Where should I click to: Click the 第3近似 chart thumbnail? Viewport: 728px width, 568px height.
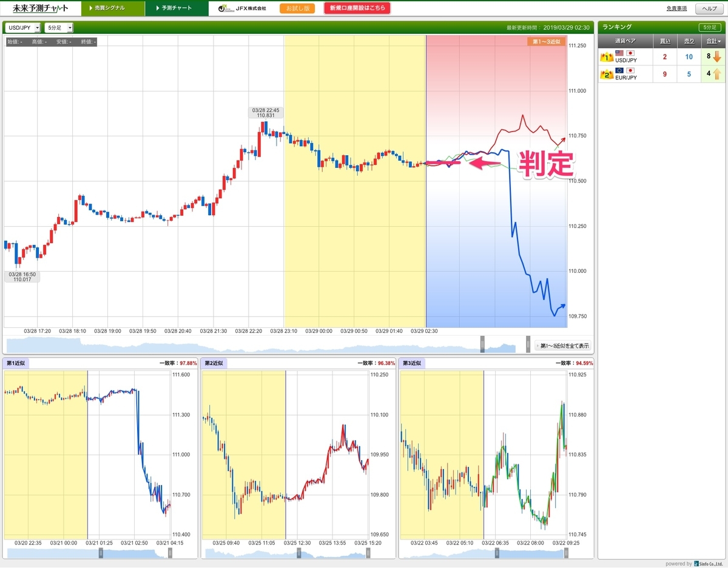pos(484,455)
